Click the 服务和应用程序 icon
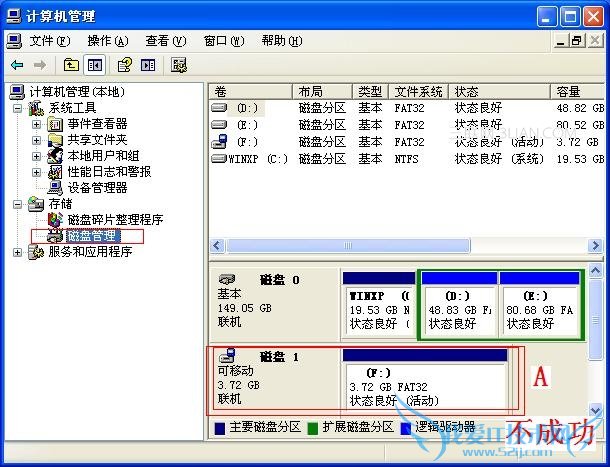Screen dimensions: 610x467 tap(36, 252)
